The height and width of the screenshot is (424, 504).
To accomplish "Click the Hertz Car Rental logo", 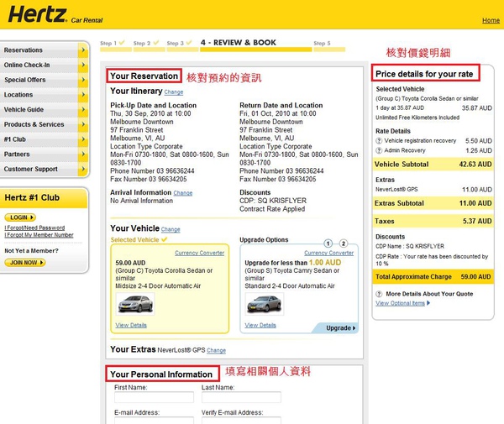I will coord(55,15).
